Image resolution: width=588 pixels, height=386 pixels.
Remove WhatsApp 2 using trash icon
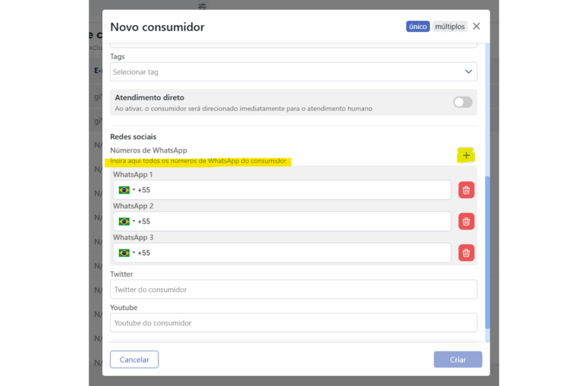466,221
